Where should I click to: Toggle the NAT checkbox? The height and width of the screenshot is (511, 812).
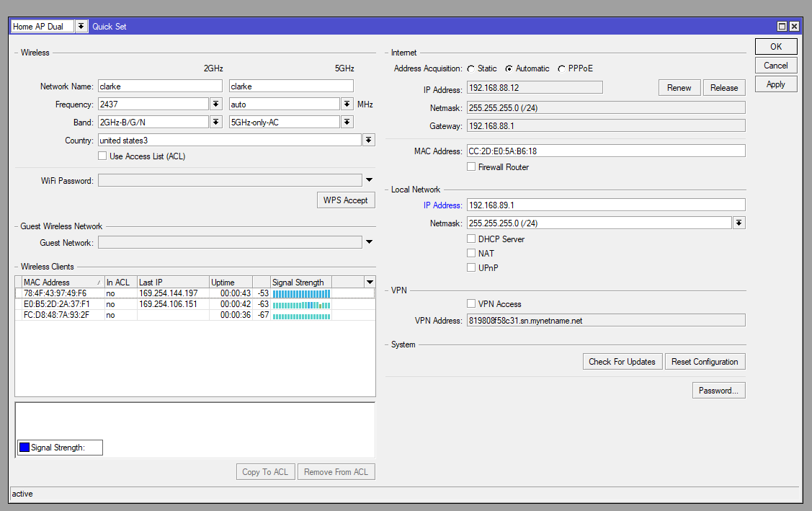471,254
